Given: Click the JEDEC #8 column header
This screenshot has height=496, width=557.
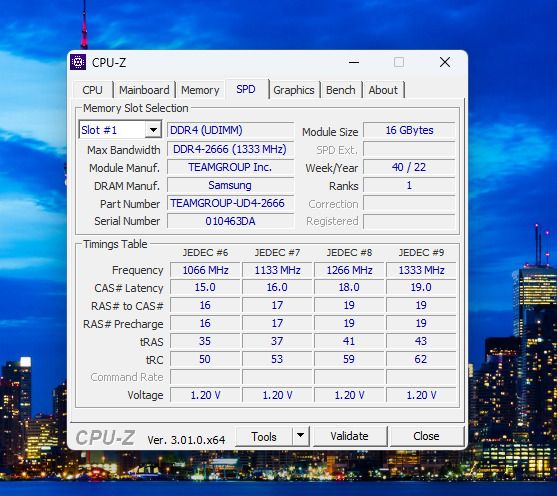Looking at the screenshot, I should pyautogui.click(x=349, y=253).
